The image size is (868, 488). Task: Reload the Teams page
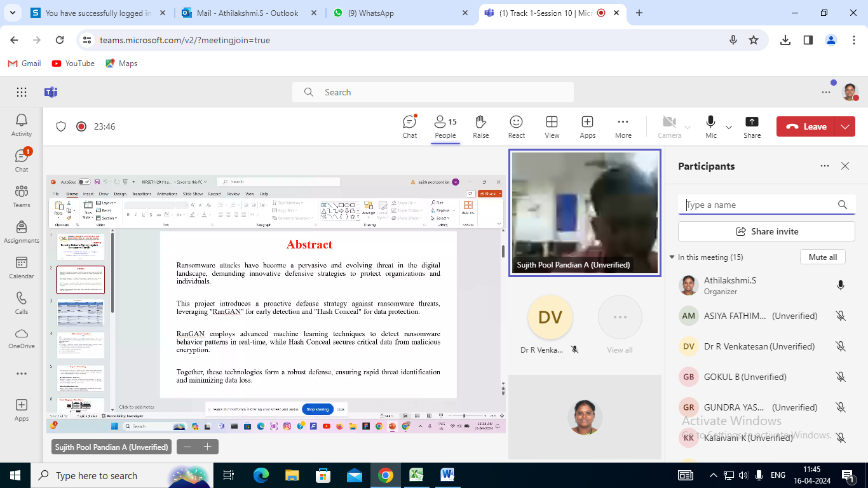pos(60,40)
